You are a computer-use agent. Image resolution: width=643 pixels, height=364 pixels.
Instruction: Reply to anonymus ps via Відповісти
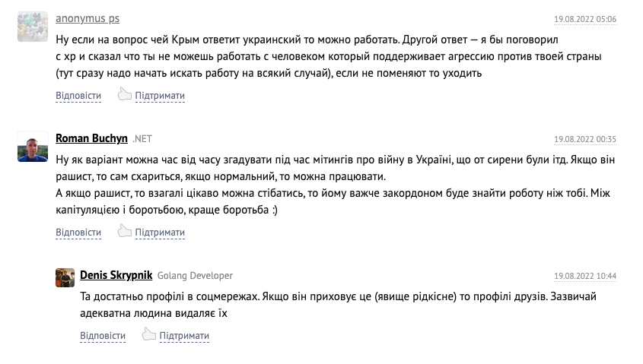[x=78, y=96]
